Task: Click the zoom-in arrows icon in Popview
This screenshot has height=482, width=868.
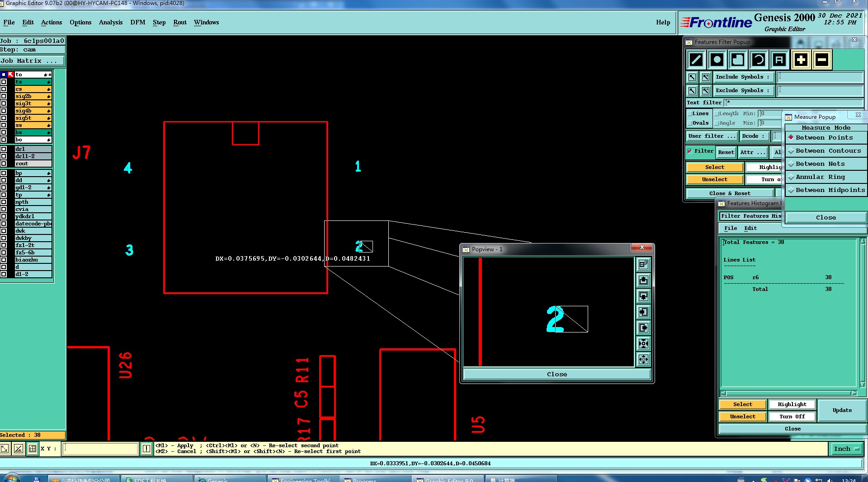Action: click(x=643, y=343)
